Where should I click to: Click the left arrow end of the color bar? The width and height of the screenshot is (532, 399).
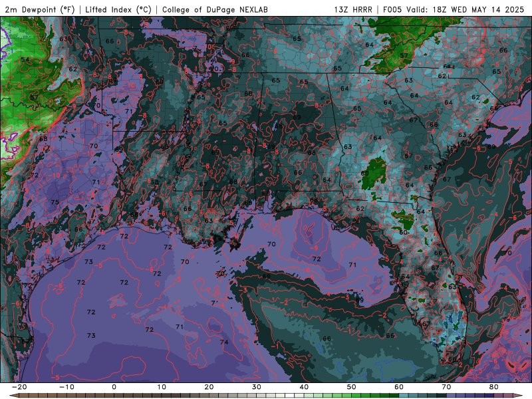click(x=13, y=396)
